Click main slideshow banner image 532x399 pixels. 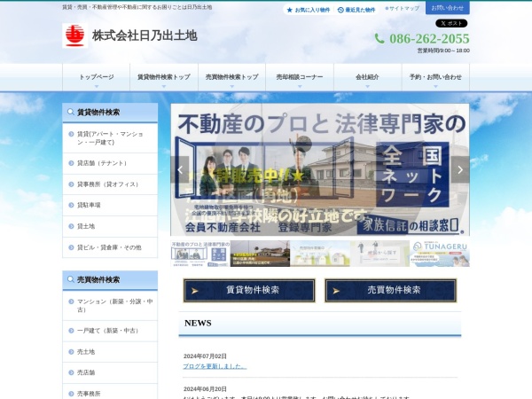tap(320, 169)
